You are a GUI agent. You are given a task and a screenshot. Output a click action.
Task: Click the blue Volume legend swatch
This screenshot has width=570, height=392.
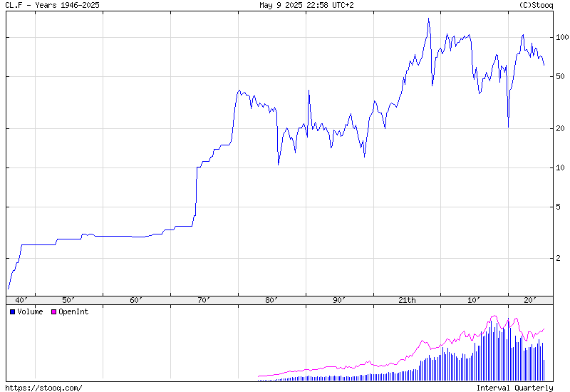[12, 312]
